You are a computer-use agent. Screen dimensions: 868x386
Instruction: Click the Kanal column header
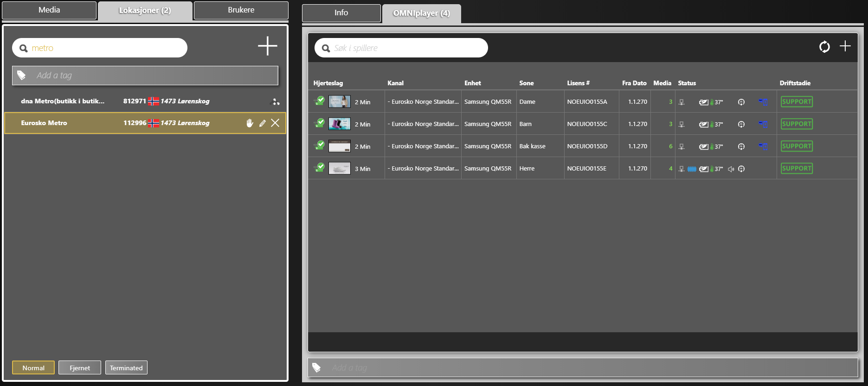coord(395,83)
